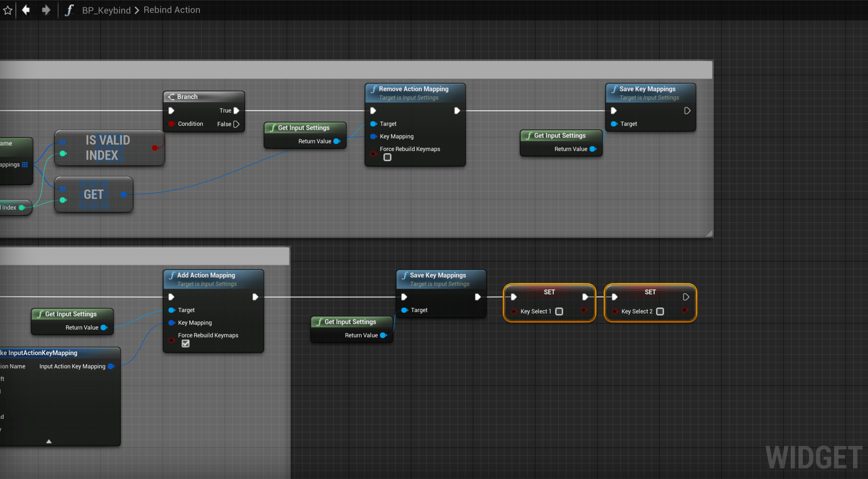Uncheck Force Rebuild Keymaps on Add Action Mapping
The height and width of the screenshot is (479, 868).
tap(185, 344)
